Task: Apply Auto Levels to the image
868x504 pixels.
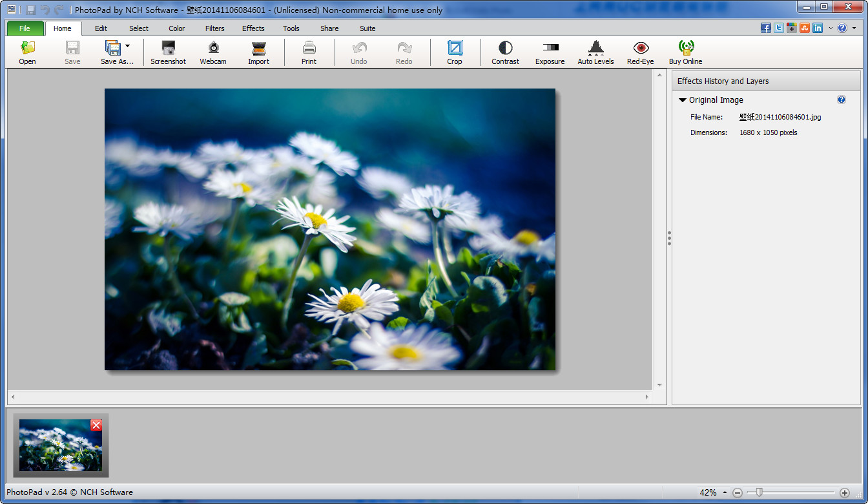Action: (595, 52)
